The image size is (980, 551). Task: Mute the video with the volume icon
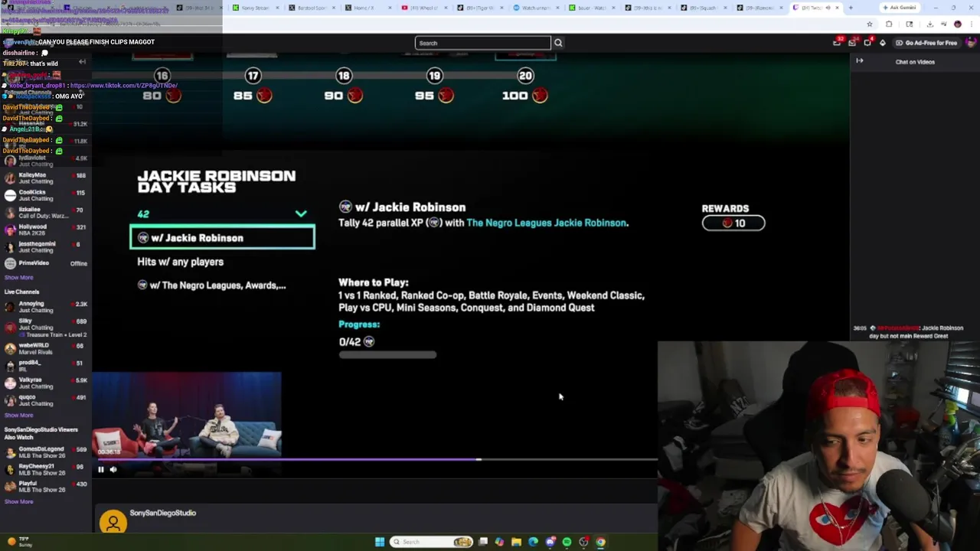pyautogui.click(x=113, y=469)
